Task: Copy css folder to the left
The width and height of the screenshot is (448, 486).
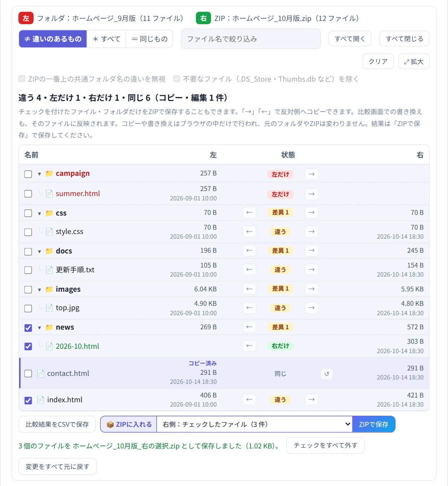Action: (249, 212)
